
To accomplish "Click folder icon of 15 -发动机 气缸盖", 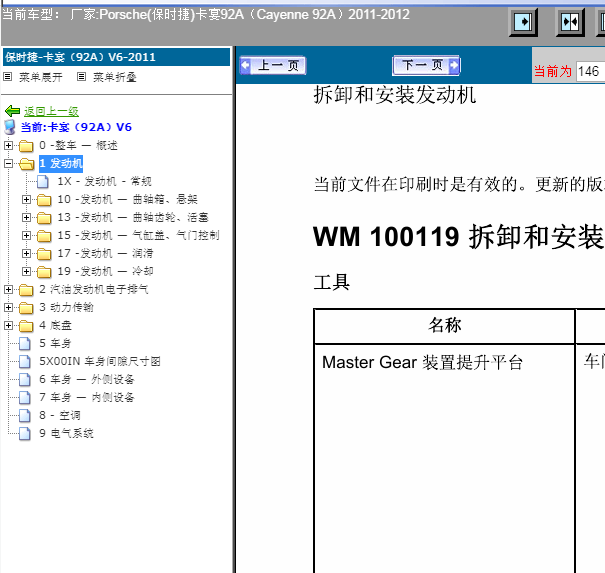I will (44, 236).
